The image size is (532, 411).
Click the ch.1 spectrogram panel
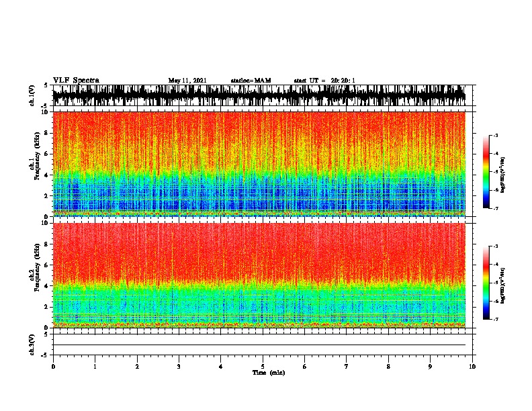[x=259, y=164]
